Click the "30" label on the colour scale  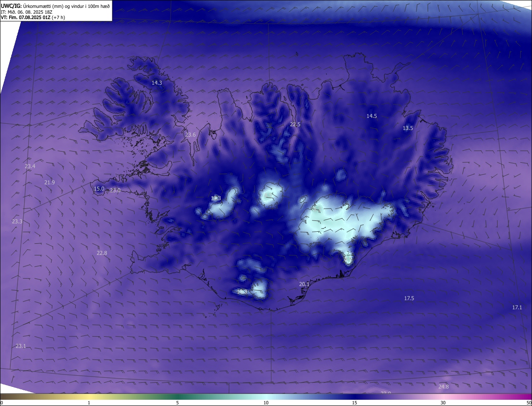(443, 403)
